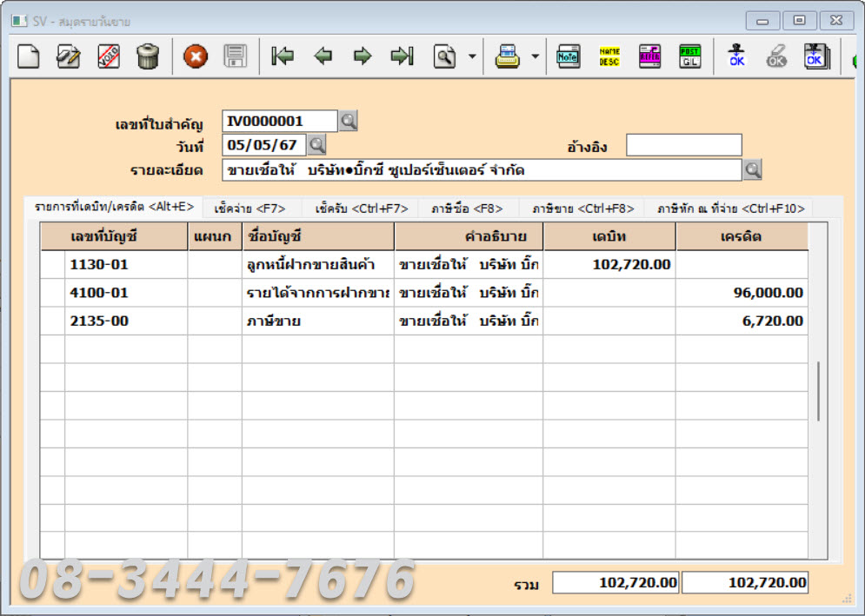Screen dimensions: 865x616
Task: Click account name ลูกหนี้ฝากขายสินค้า
Action: (x=318, y=265)
